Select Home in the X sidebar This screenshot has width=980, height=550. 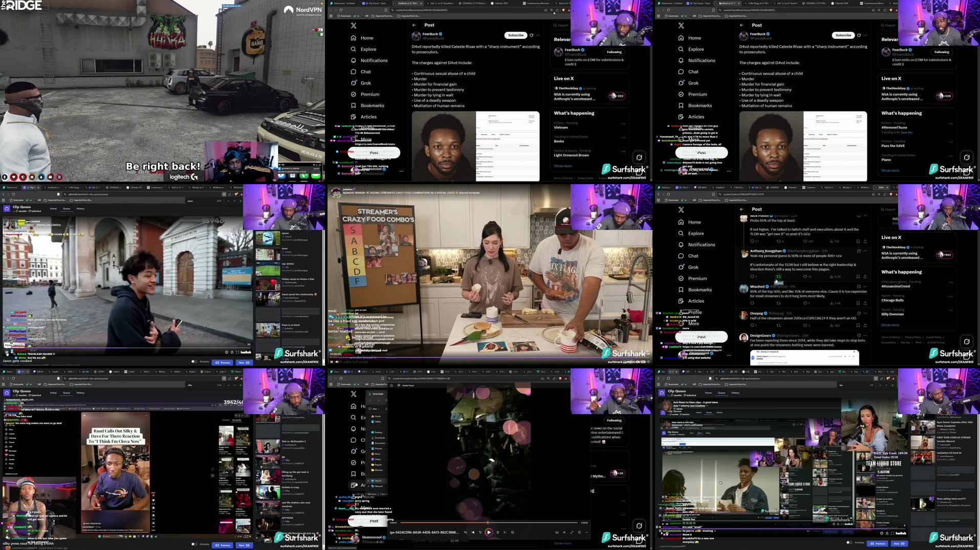pos(365,38)
